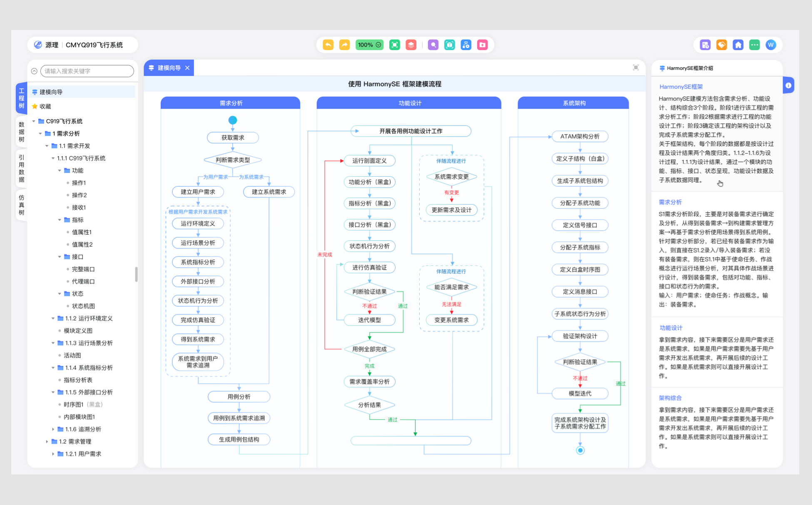Click the 用例分析 flow node
Screen dimensions: 812x505
tap(239, 397)
